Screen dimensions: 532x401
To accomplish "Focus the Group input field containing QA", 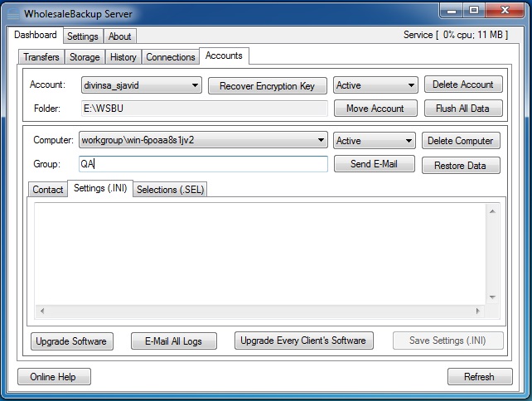I will coord(203,164).
